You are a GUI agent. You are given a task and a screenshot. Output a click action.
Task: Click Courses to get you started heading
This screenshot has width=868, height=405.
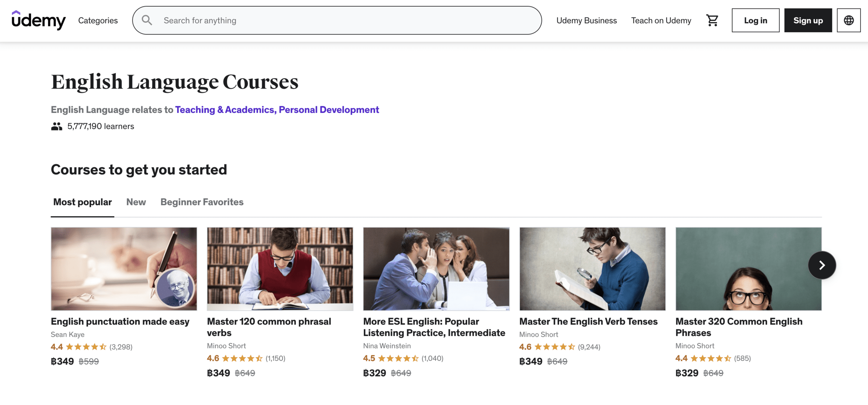click(139, 170)
